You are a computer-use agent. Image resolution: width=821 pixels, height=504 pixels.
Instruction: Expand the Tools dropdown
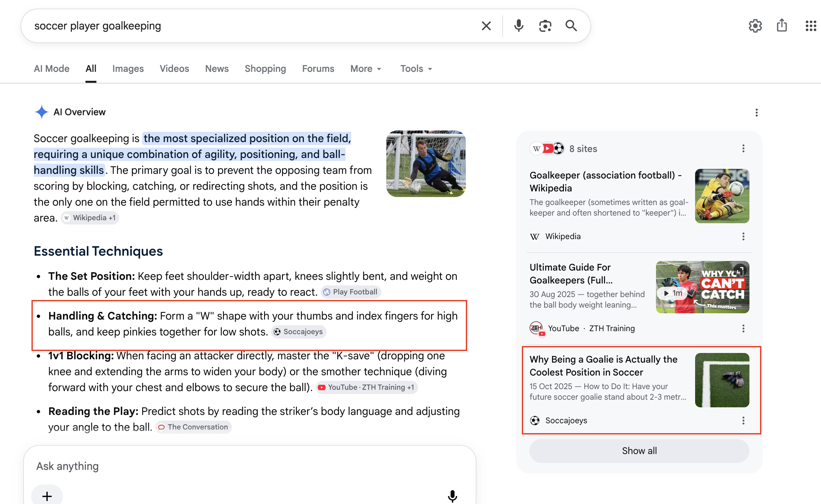pos(416,69)
